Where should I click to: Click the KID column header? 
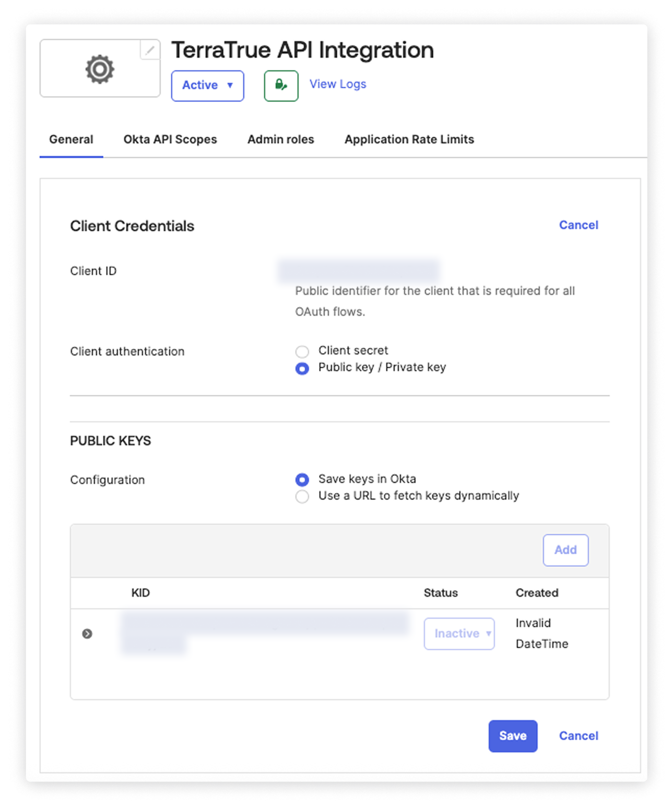click(140, 593)
